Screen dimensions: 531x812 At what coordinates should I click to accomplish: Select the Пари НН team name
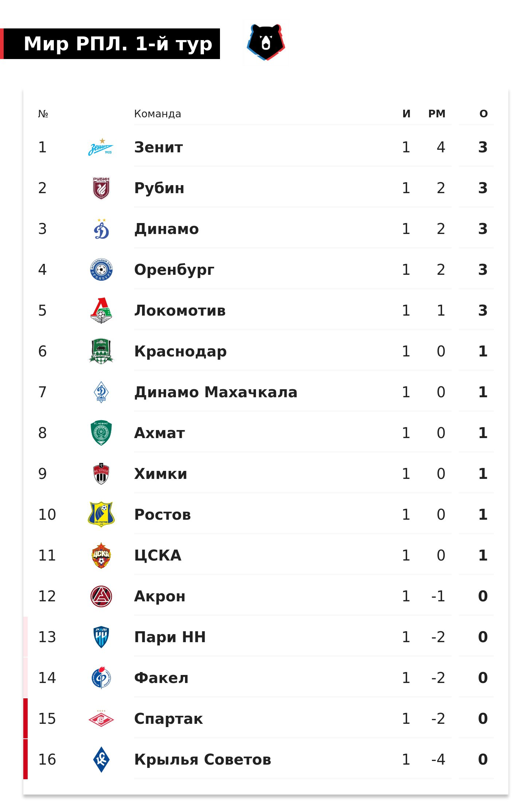coord(170,637)
